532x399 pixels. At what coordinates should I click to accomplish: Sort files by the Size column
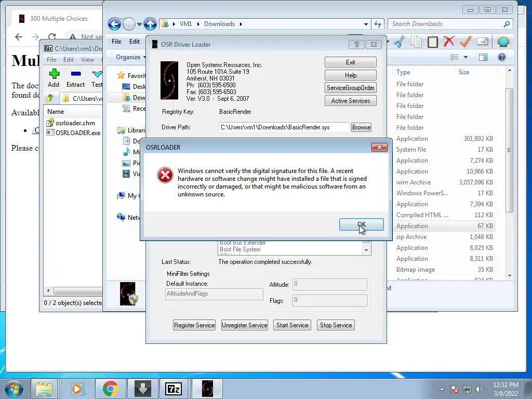475,72
